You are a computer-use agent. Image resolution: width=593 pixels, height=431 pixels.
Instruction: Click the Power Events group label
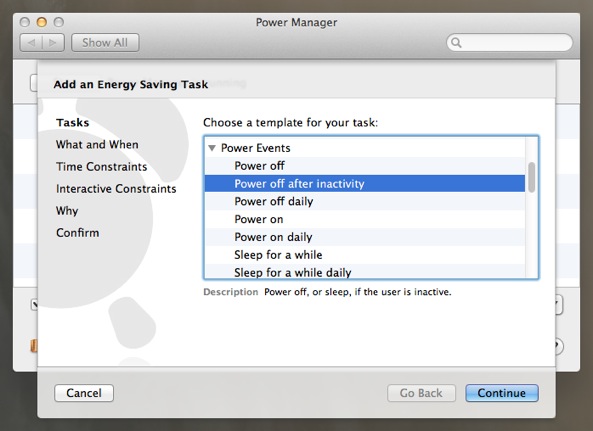[x=256, y=148]
